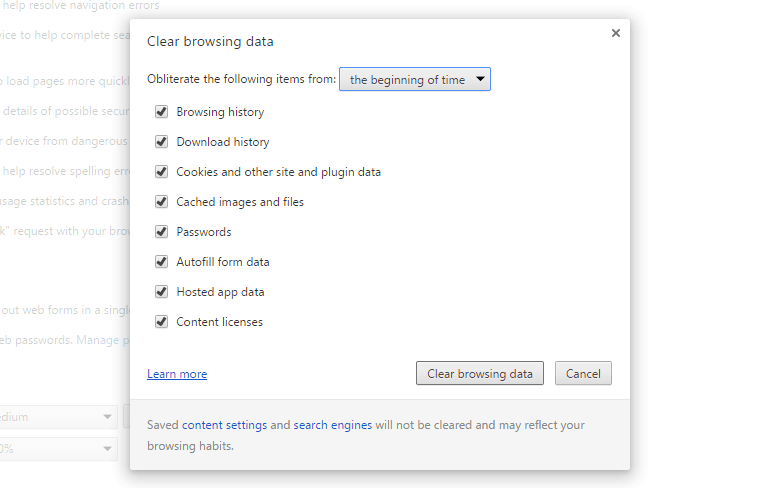This screenshot has height=488, width=760.
Task: Uncheck the Download history checkbox
Action: (161, 142)
